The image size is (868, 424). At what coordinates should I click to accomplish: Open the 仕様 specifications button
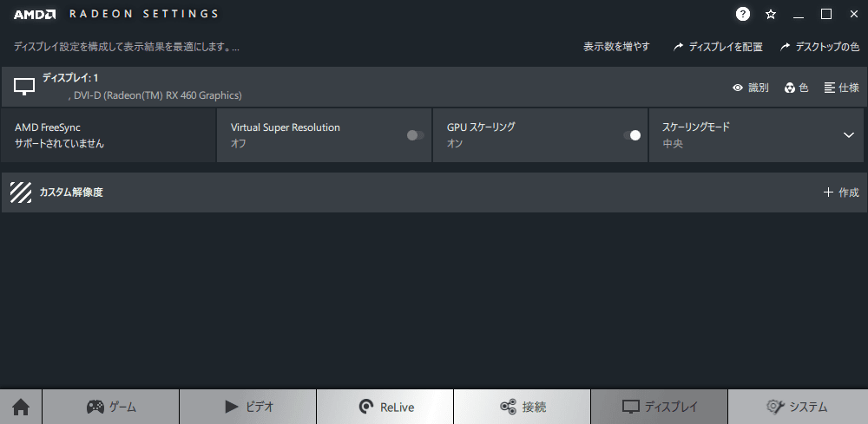841,88
